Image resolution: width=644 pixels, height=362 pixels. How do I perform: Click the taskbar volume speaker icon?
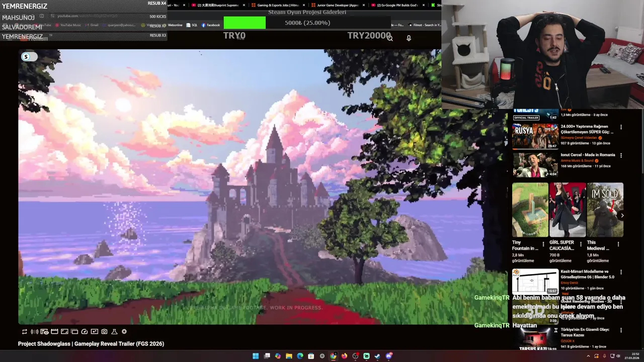click(x=618, y=356)
